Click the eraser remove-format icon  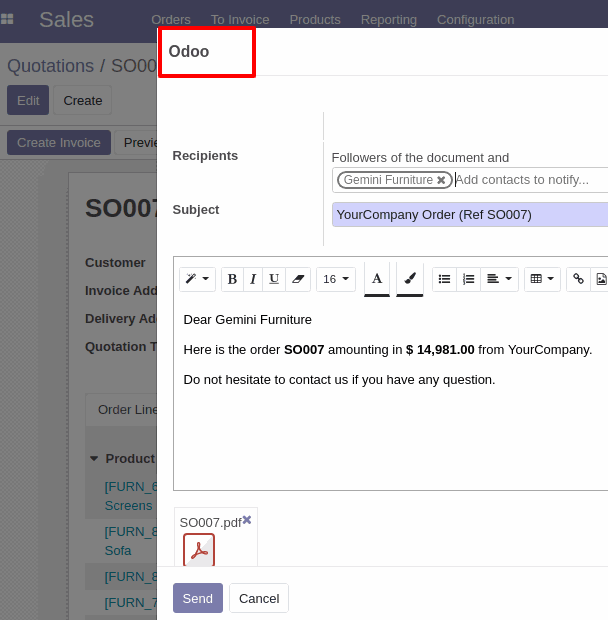pos(298,279)
